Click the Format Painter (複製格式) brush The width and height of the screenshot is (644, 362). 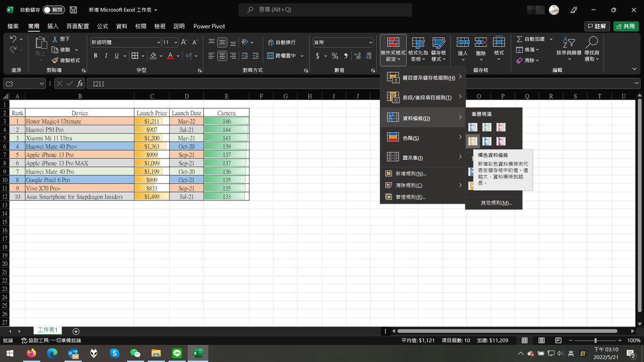click(55, 60)
